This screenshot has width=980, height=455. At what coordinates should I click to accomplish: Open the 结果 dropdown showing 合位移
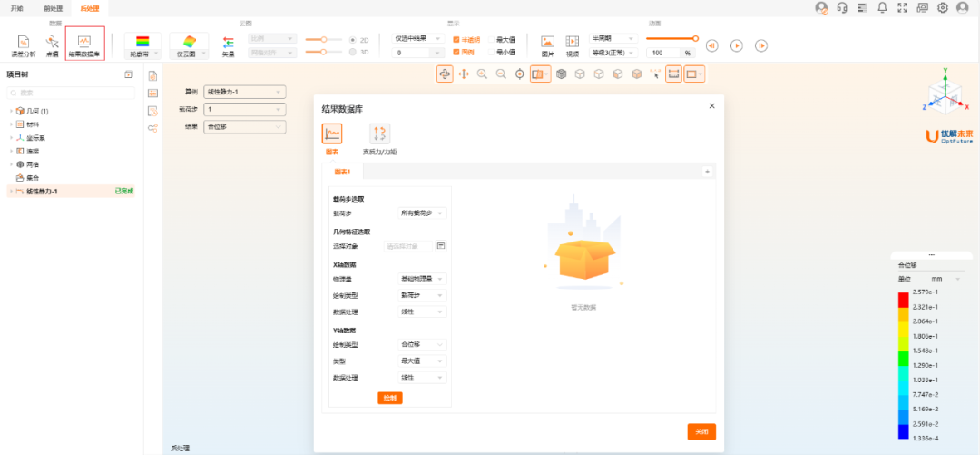[x=244, y=126]
